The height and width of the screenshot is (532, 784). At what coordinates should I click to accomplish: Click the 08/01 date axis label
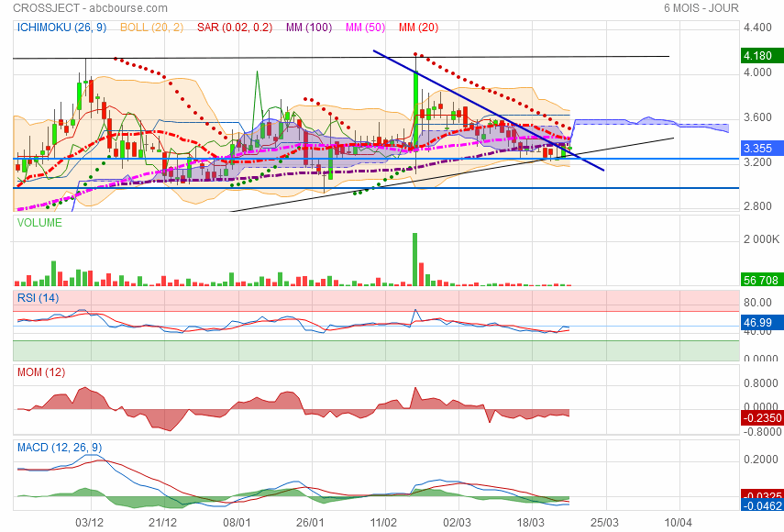(x=237, y=523)
